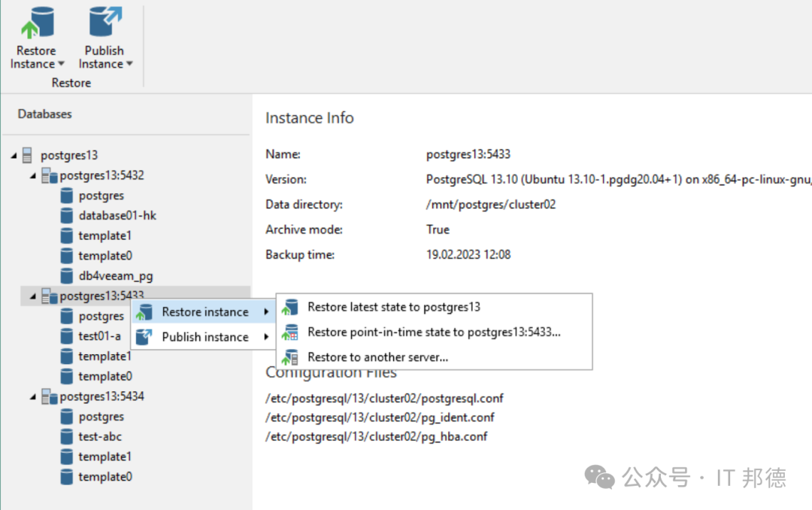812x510 pixels.
Task: Select test-abc database icon
Action: click(x=66, y=436)
